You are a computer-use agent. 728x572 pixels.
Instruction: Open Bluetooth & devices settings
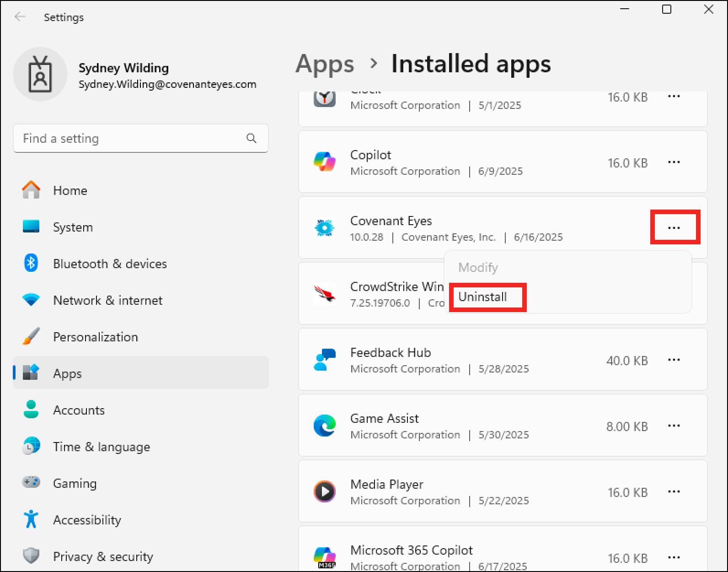[x=141, y=264]
